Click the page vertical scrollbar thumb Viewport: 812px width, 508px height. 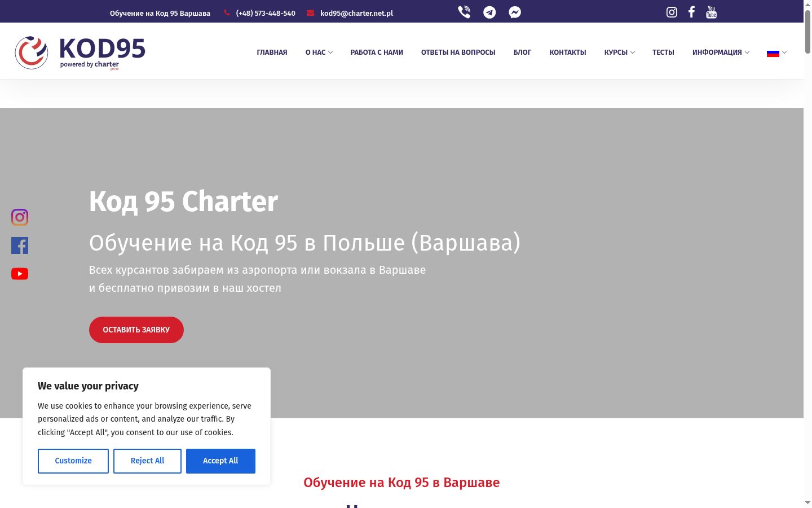pos(807,32)
